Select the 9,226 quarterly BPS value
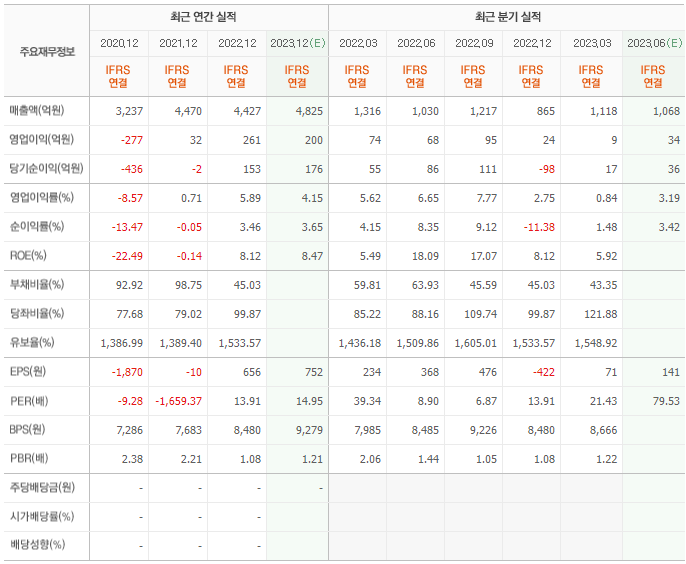The image size is (686, 564). [x=483, y=430]
